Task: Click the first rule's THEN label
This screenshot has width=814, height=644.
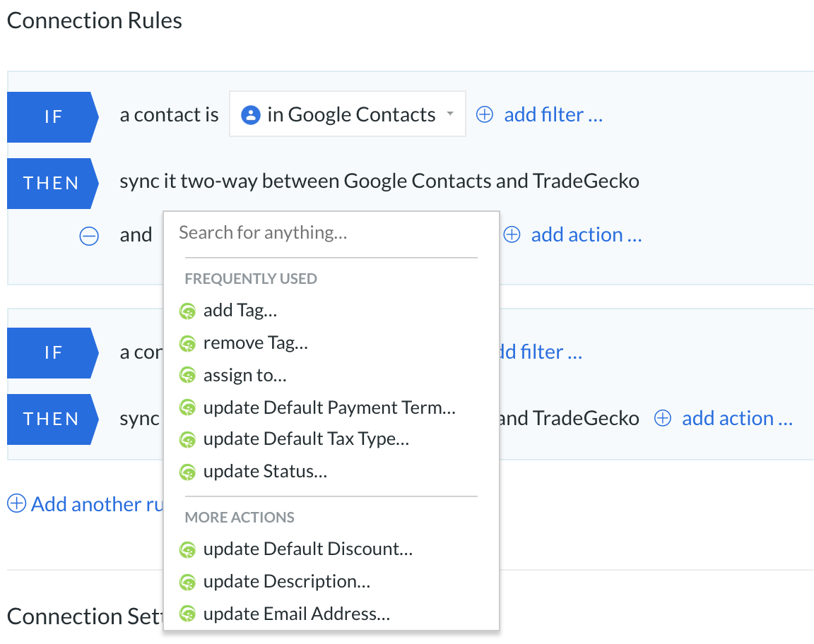Action: [52, 183]
